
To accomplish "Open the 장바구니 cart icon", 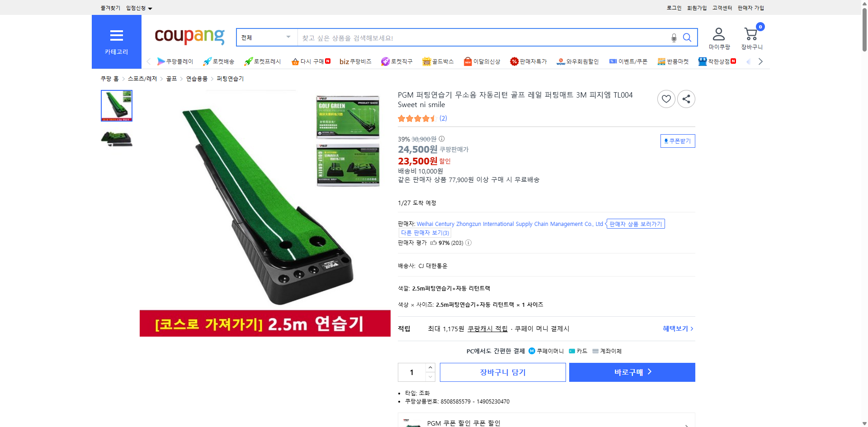I will (750, 34).
